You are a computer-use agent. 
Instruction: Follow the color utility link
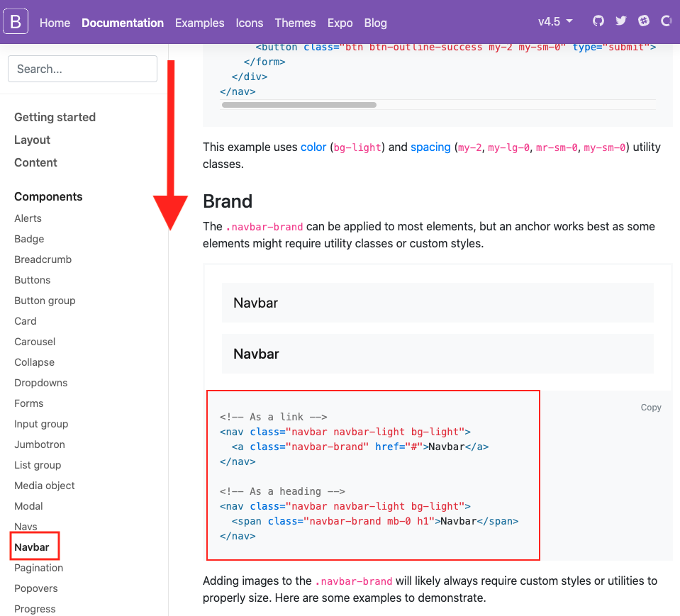(x=313, y=147)
